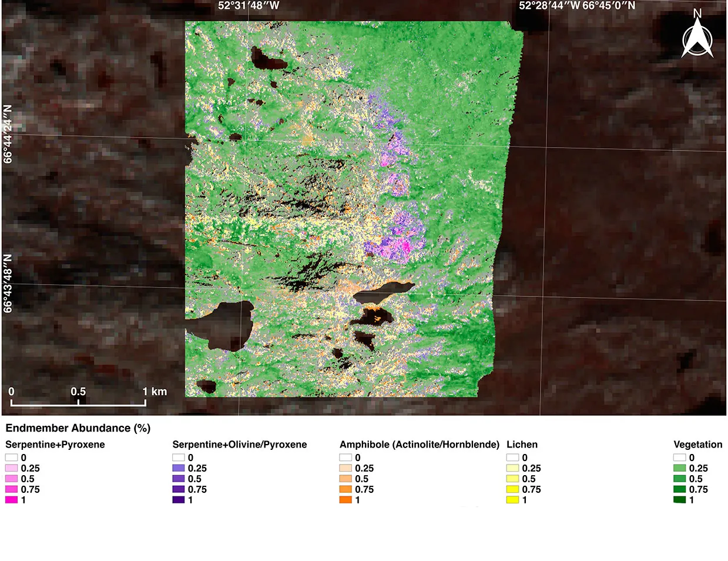Click the Vegetation 1 dark green swatch
The image size is (728, 561).
tap(680, 500)
